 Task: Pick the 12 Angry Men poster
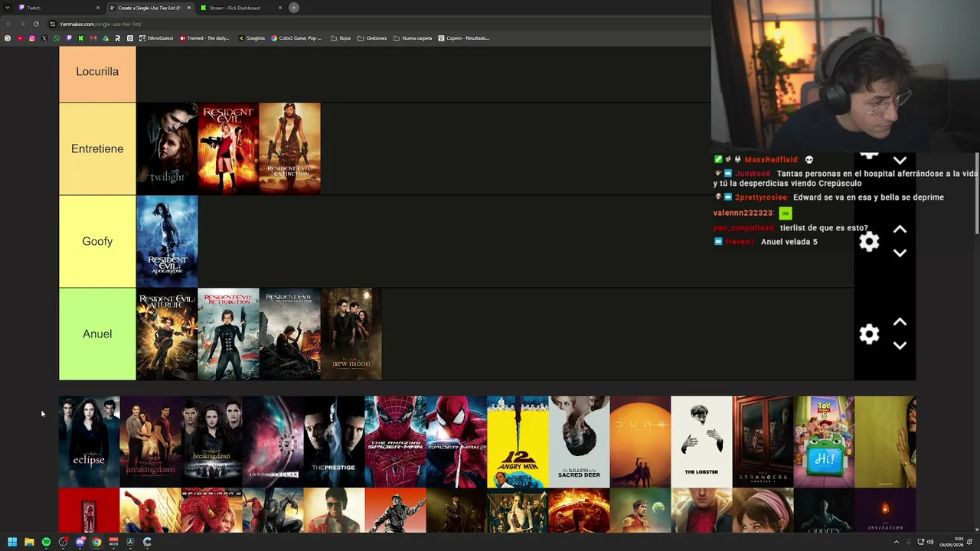518,442
